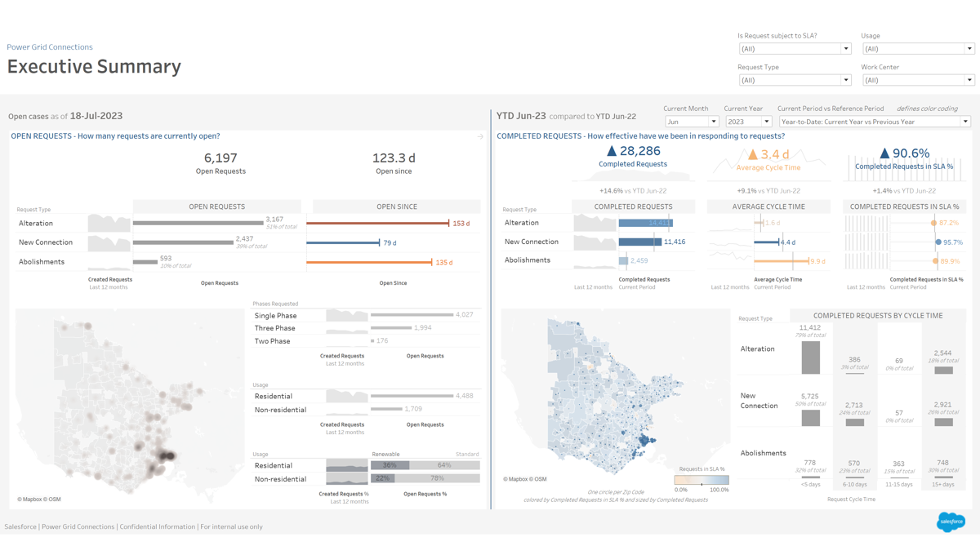Viewport: 980px width, 555px height.
Task: Click the dark hotspot cluster on the left map
Action: click(x=167, y=455)
